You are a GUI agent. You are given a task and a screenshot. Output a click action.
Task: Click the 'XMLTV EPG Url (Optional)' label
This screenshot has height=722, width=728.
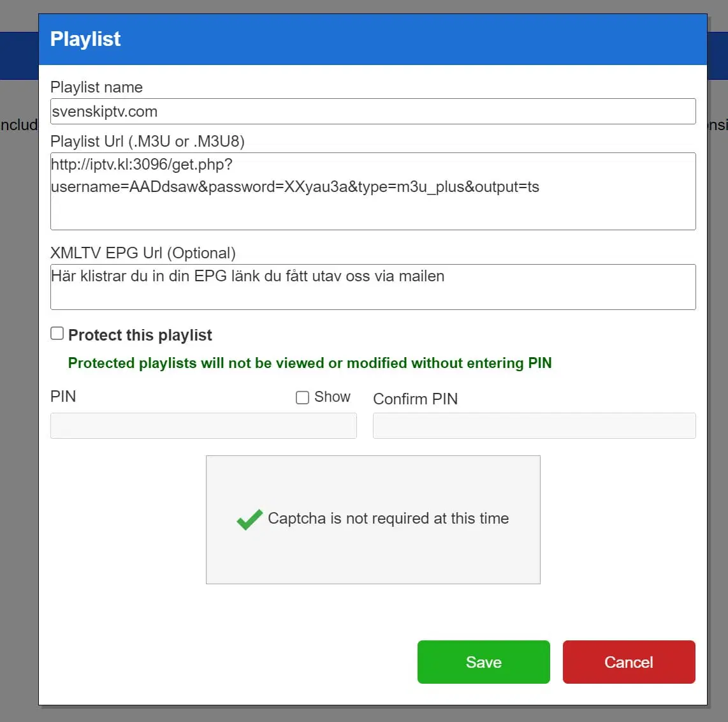click(x=143, y=253)
